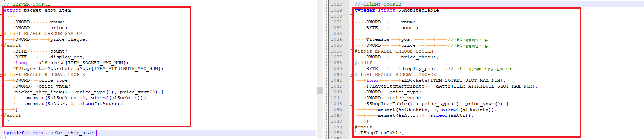The image size is (644, 139).
Task: Click '#endif' on line 1049
Action: click(x=364, y=127)
